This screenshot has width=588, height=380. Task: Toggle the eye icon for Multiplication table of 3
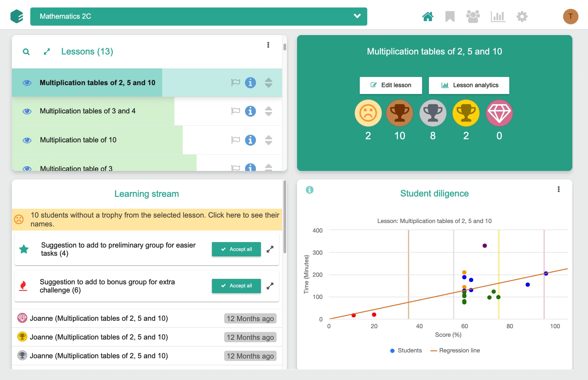click(27, 168)
